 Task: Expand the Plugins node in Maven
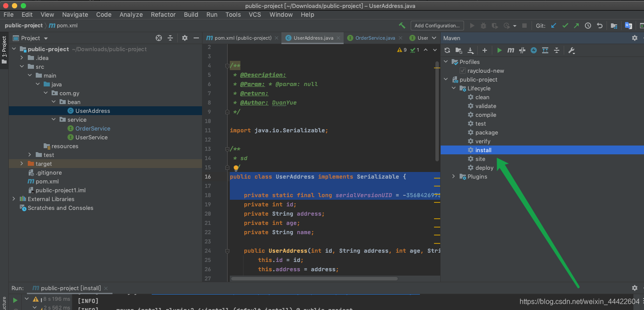click(454, 176)
